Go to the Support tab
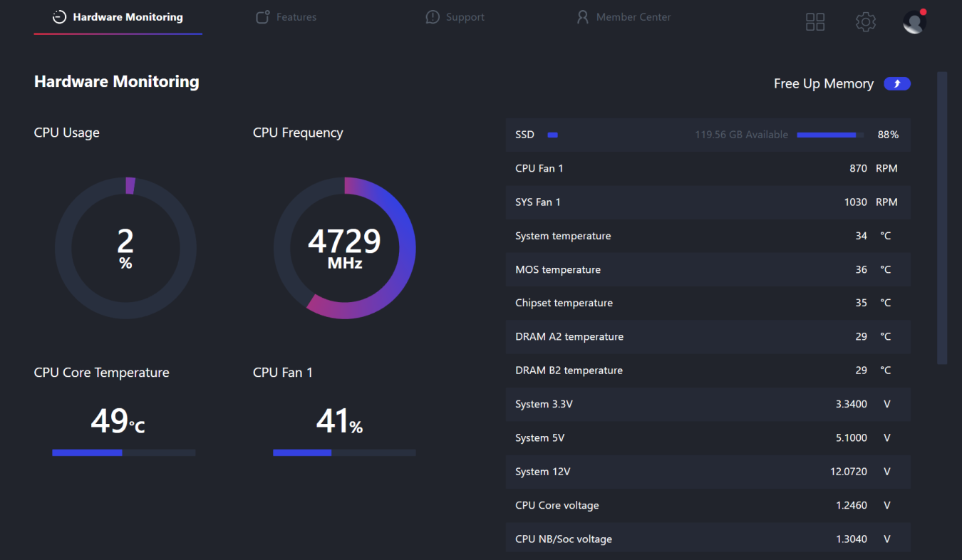This screenshot has width=962, height=560. click(465, 17)
